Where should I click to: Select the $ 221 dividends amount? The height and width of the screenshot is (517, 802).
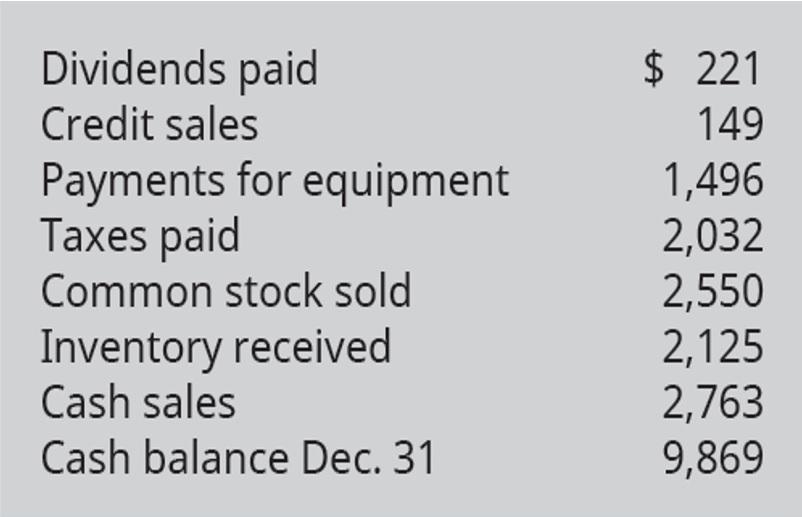[703, 69]
